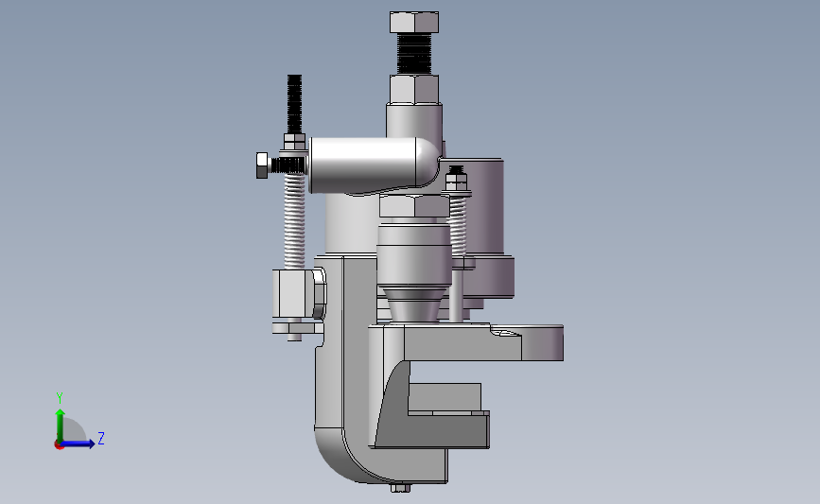Select the tall black threaded rod at left
The height and width of the screenshot is (504, 820).
(x=294, y=104)
